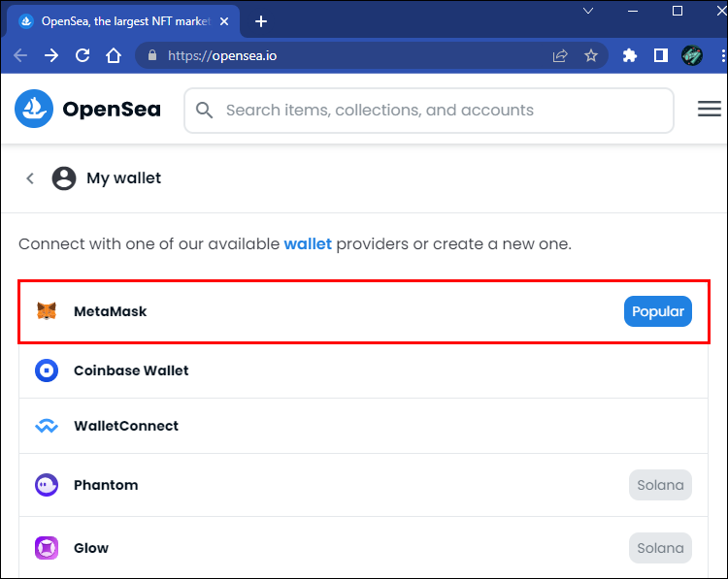Image resolution: width=728 pixels, height=579 pixels.
Task: Open Chrome's three-dot menu
Action: (716, 56)
